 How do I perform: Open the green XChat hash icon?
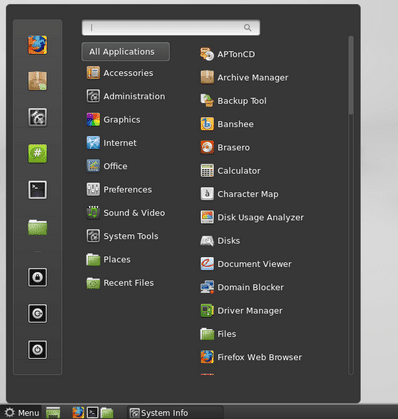[37, 153]
